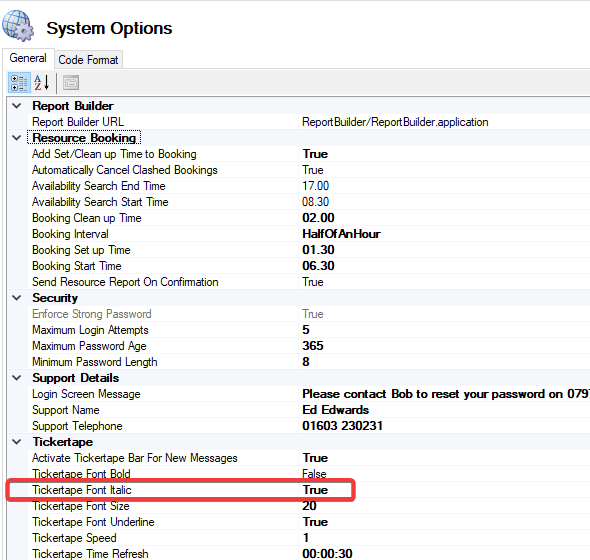Select the Login Screen Message property label

(x=86, y=394)
